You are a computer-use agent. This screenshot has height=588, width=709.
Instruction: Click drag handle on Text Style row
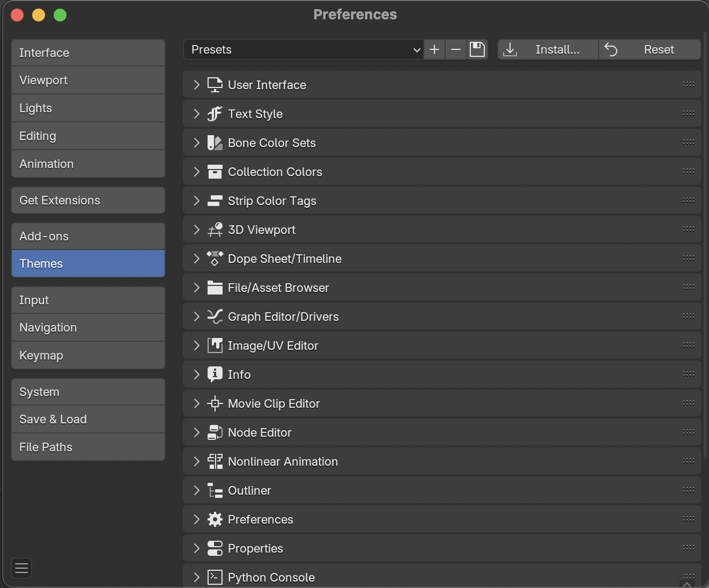[689, 113]
